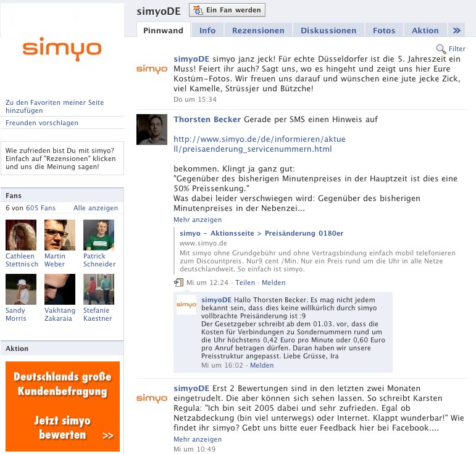
Task: Click Teilen under Thorsten Becker's post
Action: tap(245, 283)
